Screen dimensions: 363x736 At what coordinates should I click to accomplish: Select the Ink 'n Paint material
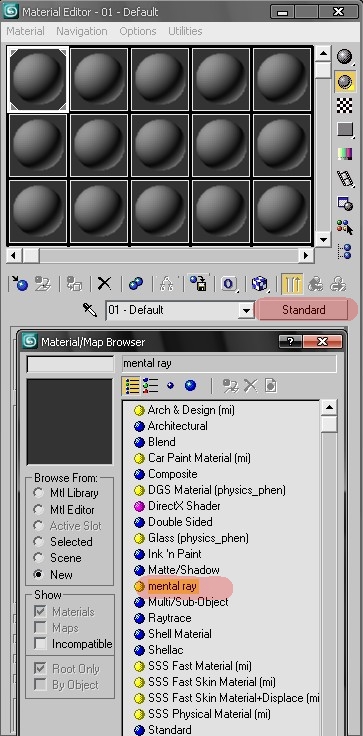click(174, 554)
